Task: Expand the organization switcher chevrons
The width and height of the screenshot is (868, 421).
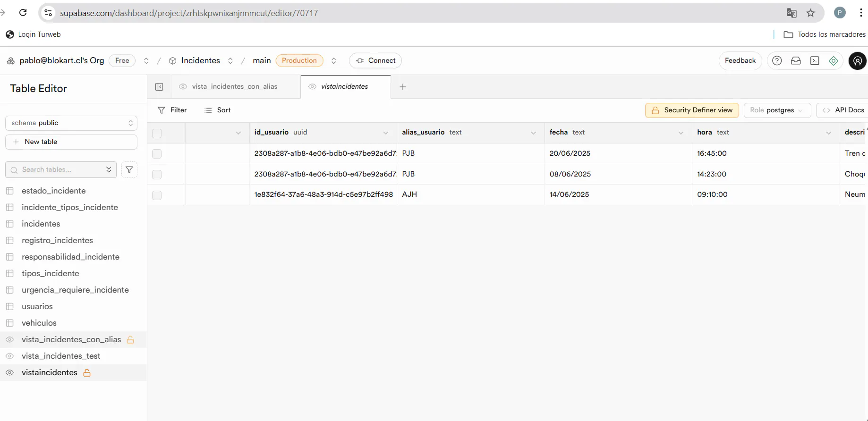Action: click(x=146, y=61)
